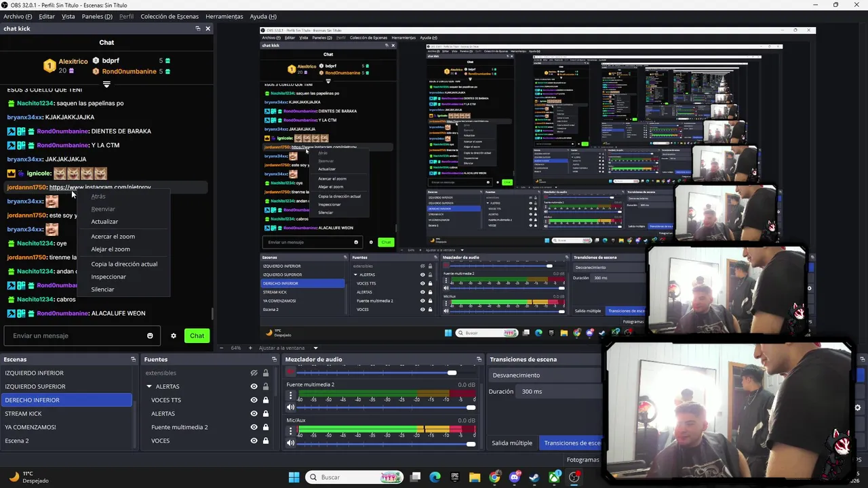The height and width of the screenshot is (488, 868).
Task: Open Epic Games from the taskbar
Action: pyautogui.click(x=454, y=477)
